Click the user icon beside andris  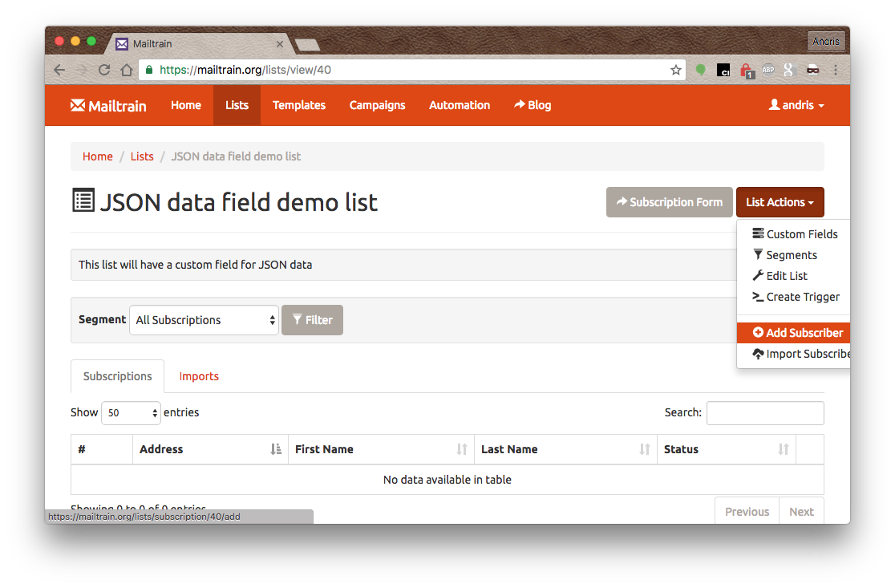coord(774,104)
